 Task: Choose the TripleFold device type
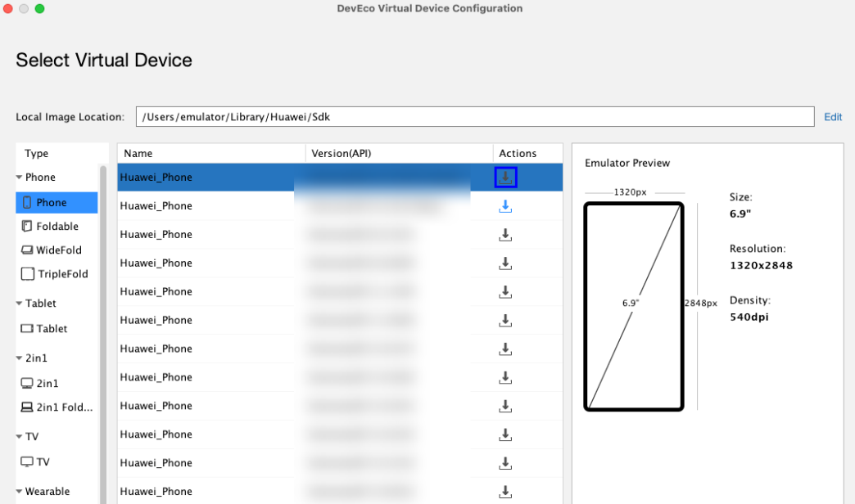[x=62, y=274]
